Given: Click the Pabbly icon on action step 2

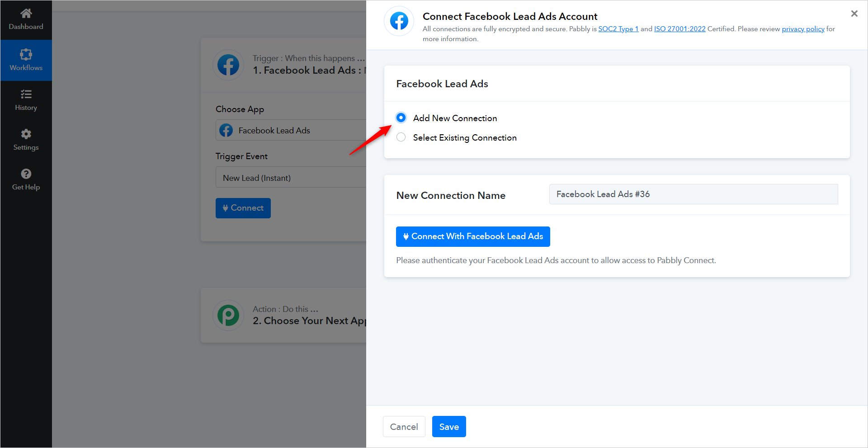Looking at the screenshot, I should [x=228, y=316].
